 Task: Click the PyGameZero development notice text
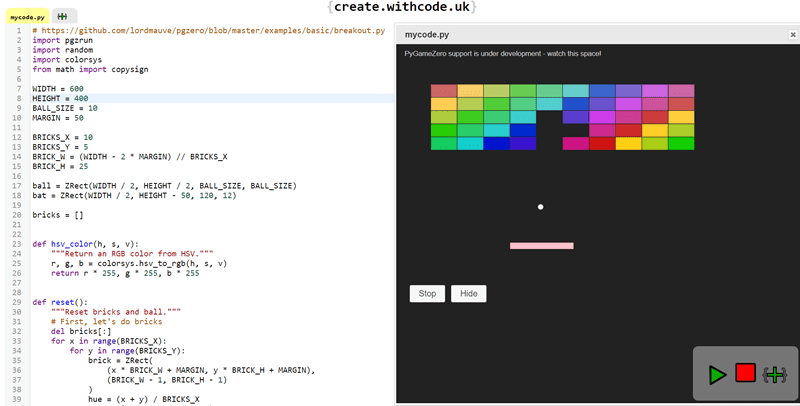[x=503, y=53]
